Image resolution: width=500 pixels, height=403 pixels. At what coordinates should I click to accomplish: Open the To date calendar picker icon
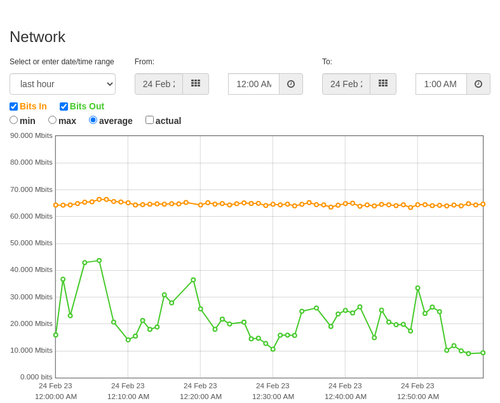383,84
